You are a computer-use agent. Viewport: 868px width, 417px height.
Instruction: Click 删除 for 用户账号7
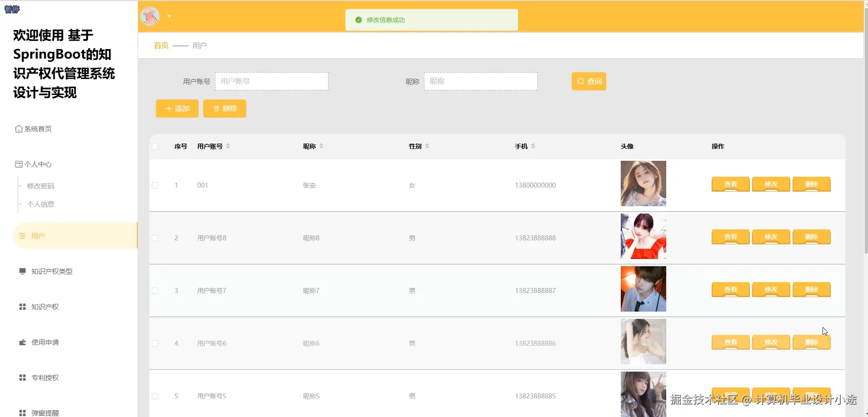[x=812, y=290]
